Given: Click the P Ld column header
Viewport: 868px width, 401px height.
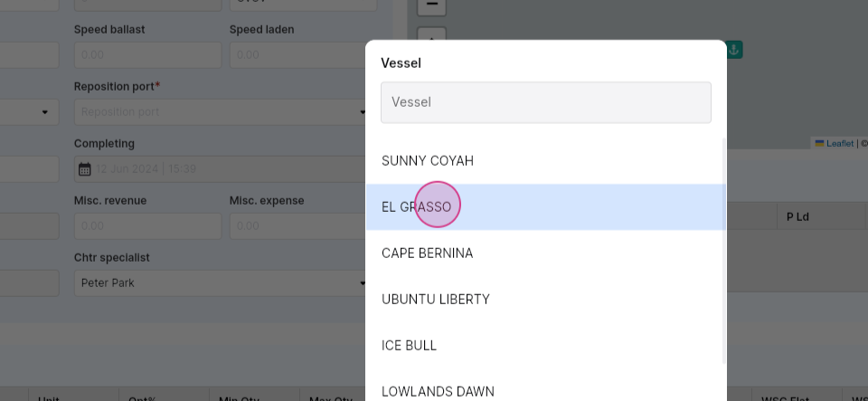Looking at the screenshot, I should click(x=797, y=216).
